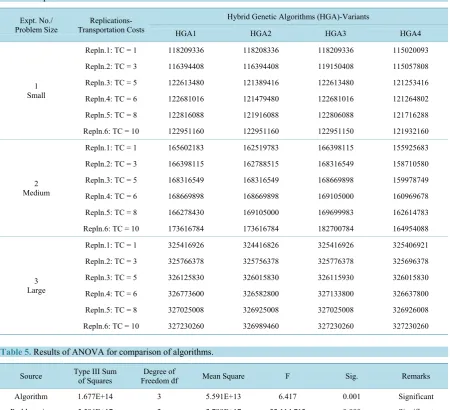The width and height of the screenshot is (450, 410).
Task: Select cell 121479480
Action: pos(261,99)
